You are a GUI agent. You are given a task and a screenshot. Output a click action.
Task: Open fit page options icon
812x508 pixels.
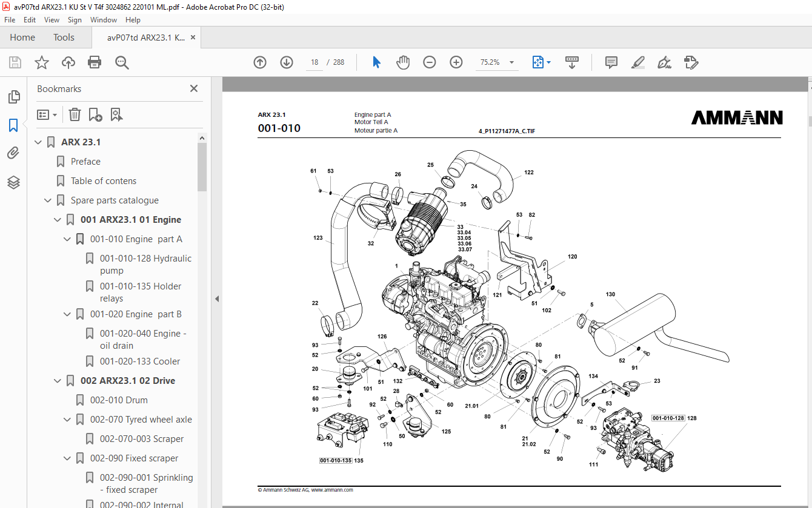tap(541, 62)
